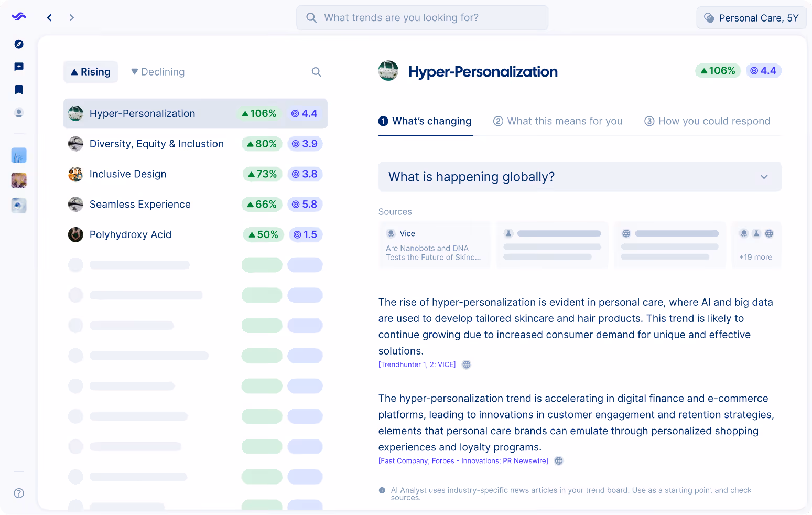The height and width of the screenshot is (515, 812).
Task: Click the 106% growth badge in list
Action: pyautogui.click(x=259, y=113)
